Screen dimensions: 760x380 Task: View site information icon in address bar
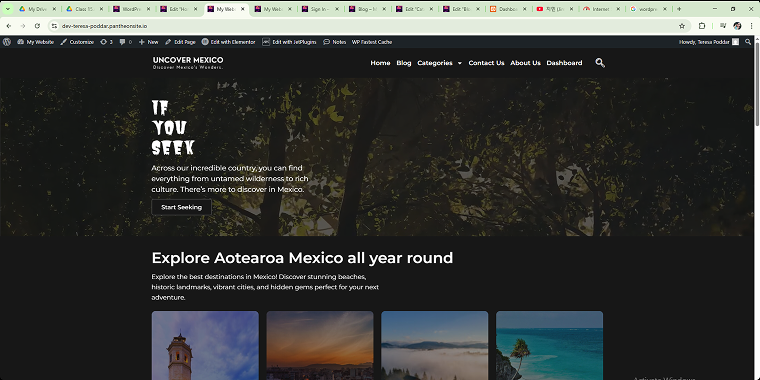pos(54,26)
